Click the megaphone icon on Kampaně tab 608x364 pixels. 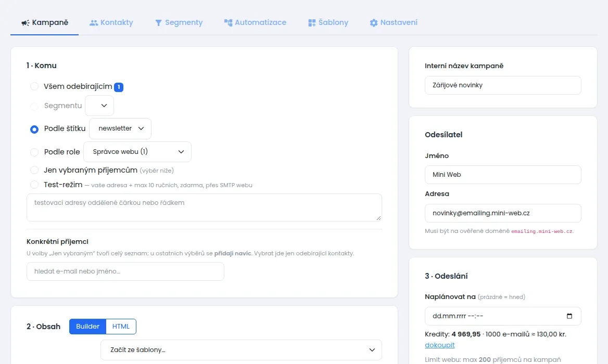pos(25,23)
